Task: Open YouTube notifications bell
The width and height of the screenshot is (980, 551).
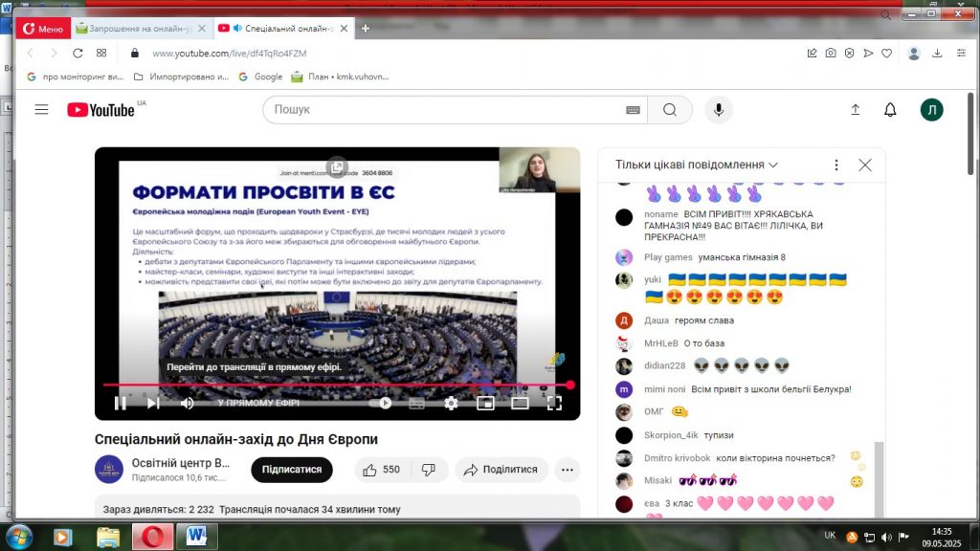Action: [890, 110]
